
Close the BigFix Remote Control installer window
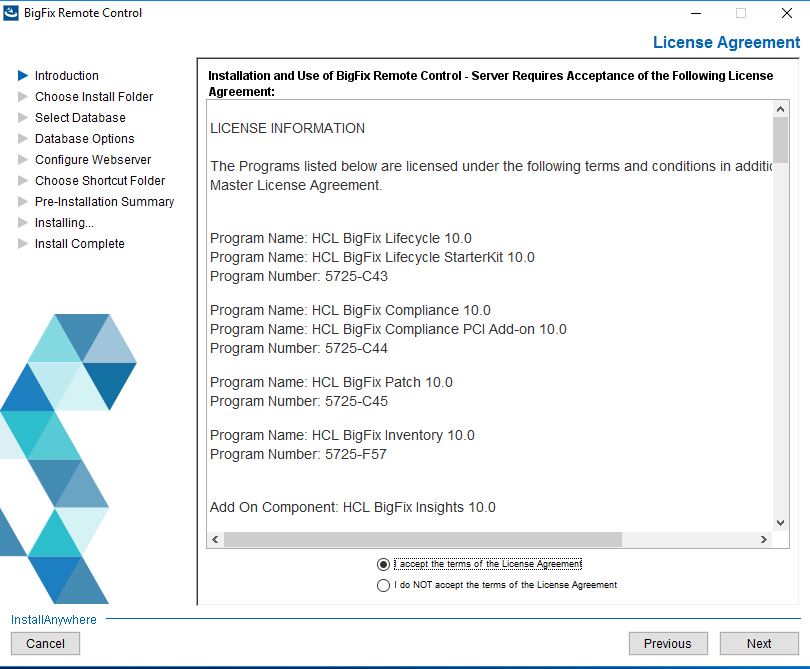[787, 13]
